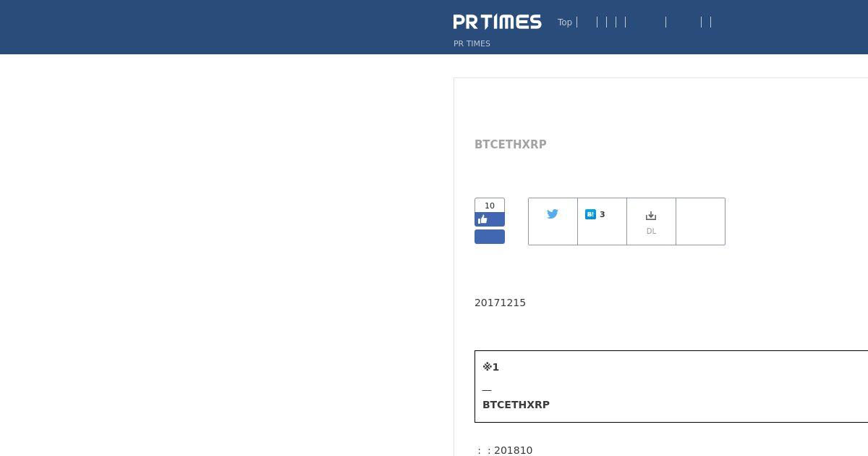Select the gray BTCETHXRP headline
Viewport: 868px width, 456px height.
(x=511, y=144)
